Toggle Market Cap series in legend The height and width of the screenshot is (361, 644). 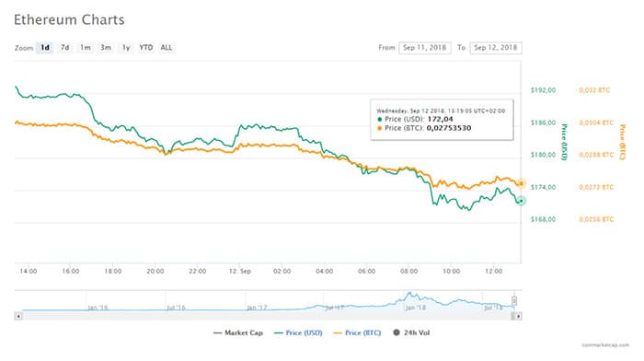coord(238,332)
